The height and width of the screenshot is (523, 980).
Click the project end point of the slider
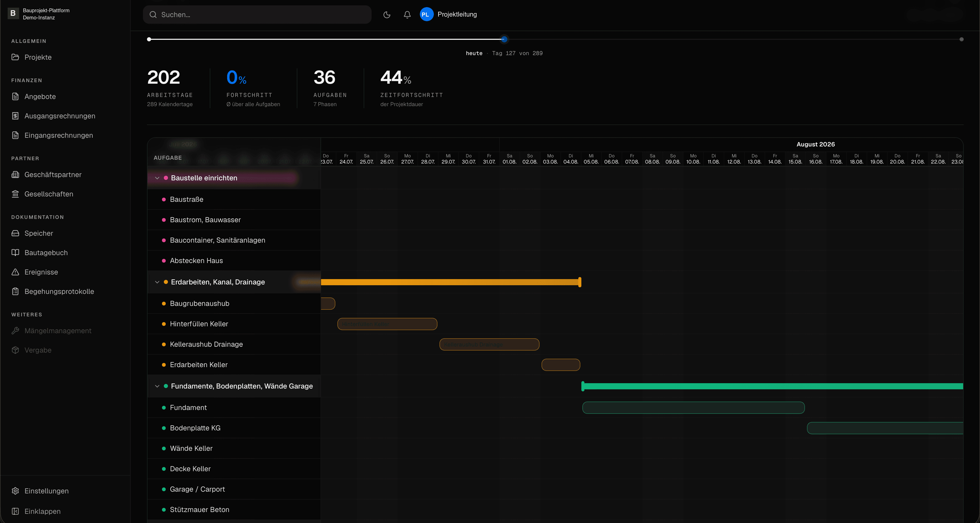point(961,39)
